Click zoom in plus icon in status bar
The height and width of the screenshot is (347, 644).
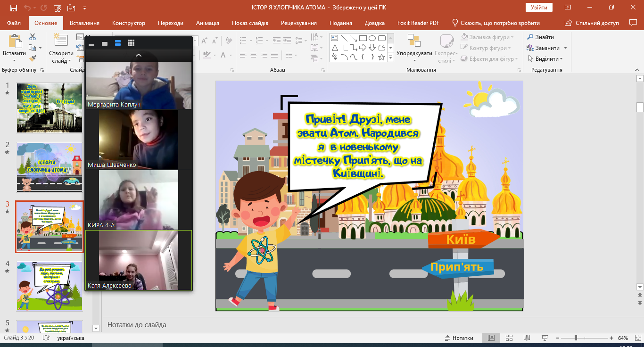click(611, 338)
